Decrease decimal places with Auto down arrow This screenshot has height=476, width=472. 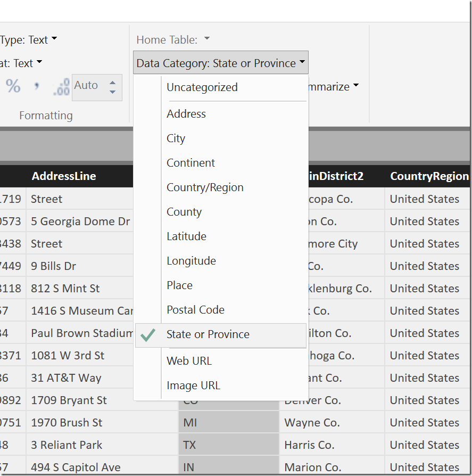[x=112, y=92]
